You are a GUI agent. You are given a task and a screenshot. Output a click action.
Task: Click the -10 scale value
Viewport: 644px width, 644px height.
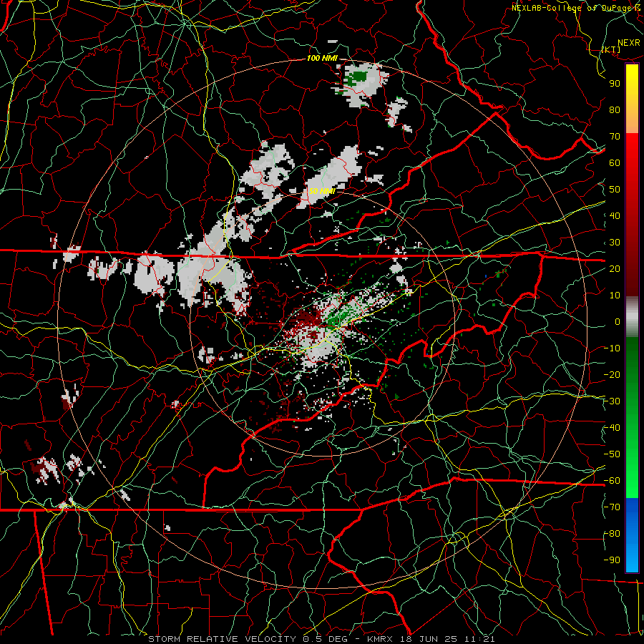pos(612,348)
